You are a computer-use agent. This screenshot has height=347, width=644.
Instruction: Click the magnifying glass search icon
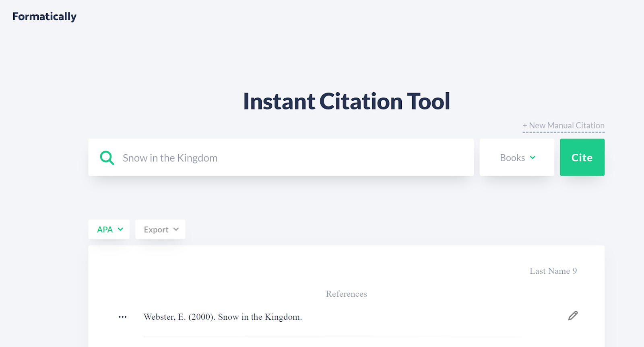[107, 157]
